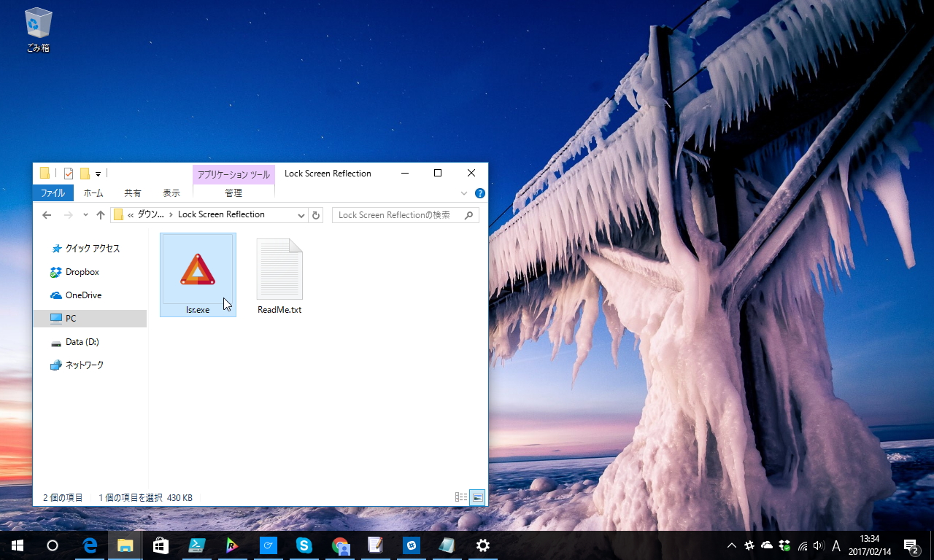Click the search magnifier icon in Explorer

[469, 215]
